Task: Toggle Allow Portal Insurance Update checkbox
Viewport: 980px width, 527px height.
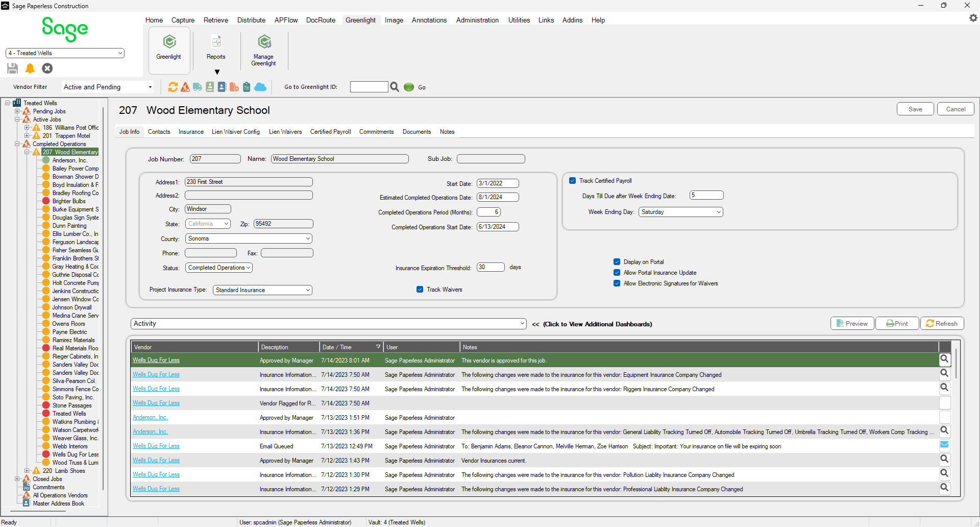Action: (x=617, y=273)
